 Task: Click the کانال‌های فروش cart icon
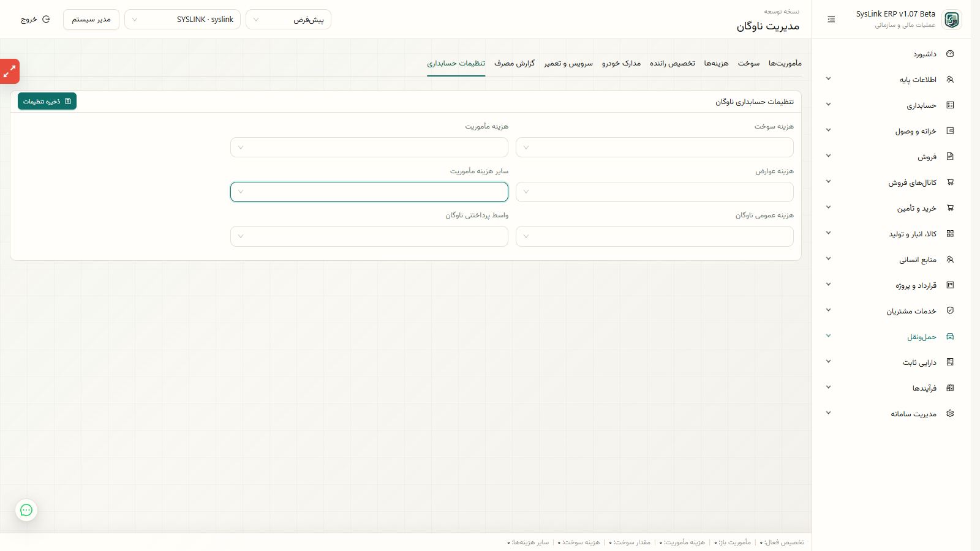pyautogui.click(x=950, y=182)
